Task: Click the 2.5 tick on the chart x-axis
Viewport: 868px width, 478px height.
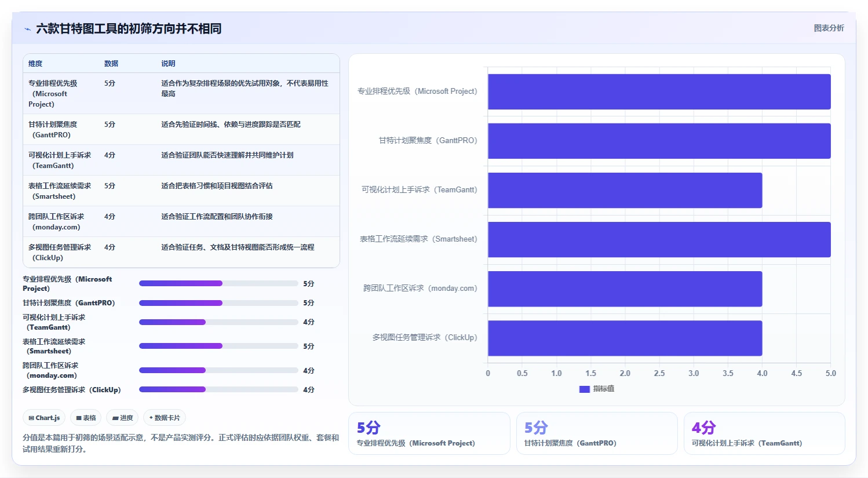Action: coord(659,374)
